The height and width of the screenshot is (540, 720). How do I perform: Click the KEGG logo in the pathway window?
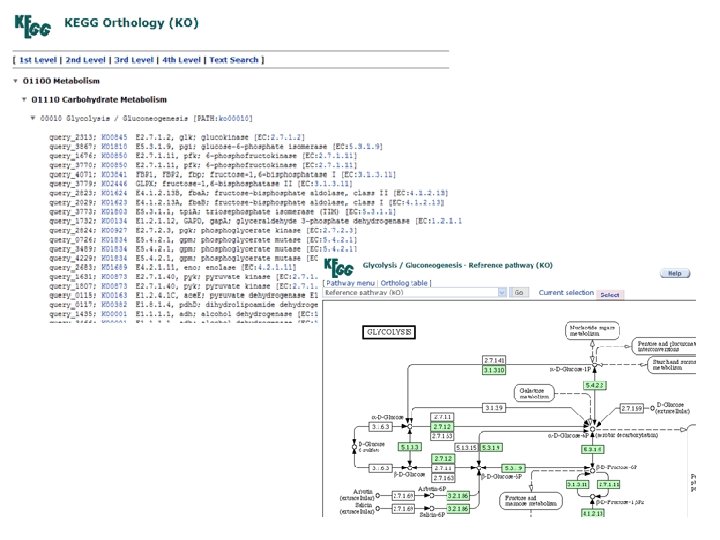pyautogui.click(x=338, y=268)
